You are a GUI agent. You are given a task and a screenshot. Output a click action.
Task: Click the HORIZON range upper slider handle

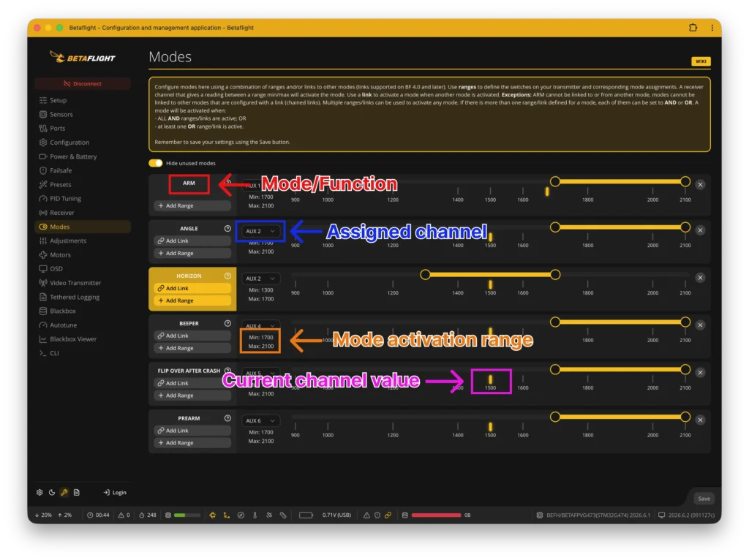(555, 274)
